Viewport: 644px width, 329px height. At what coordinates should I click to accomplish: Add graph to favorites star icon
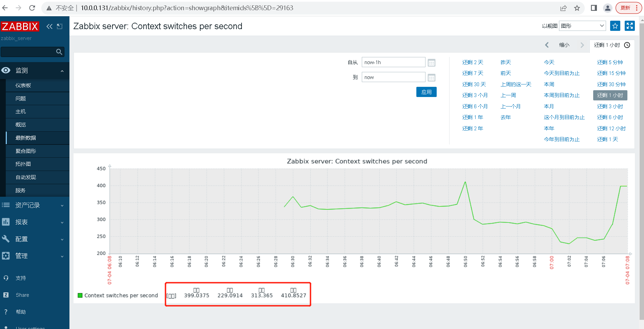[x=615, y=26]
